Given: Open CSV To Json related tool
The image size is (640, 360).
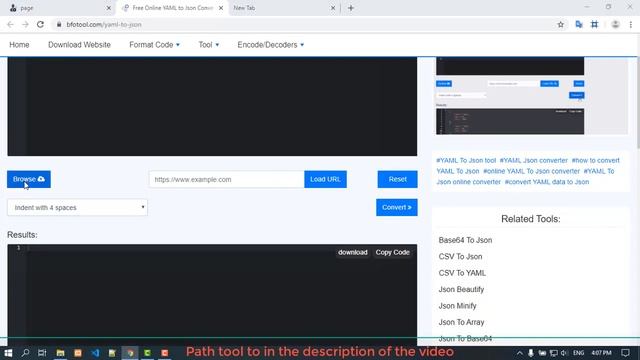Looking at the screenshot, I should [460, 256].
